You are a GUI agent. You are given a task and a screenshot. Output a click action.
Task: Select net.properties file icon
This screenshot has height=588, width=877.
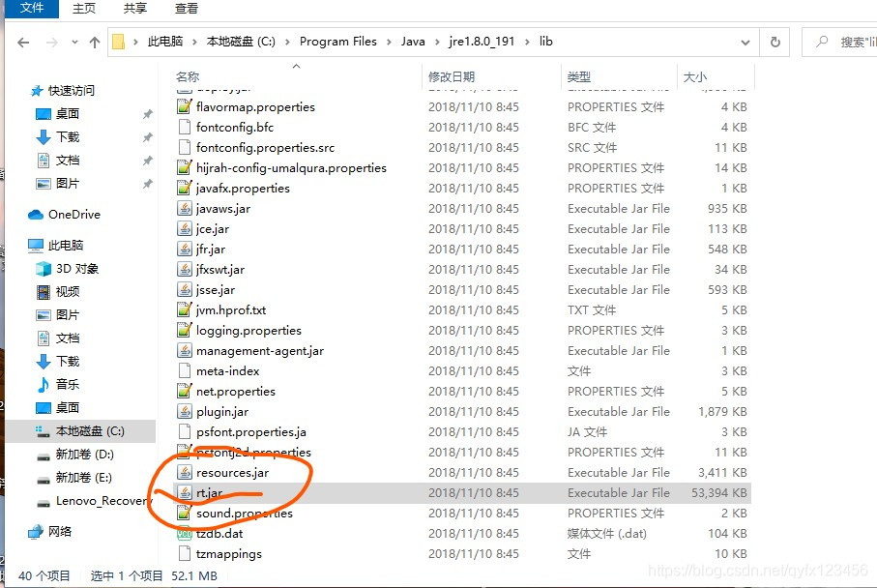[184, 391]
